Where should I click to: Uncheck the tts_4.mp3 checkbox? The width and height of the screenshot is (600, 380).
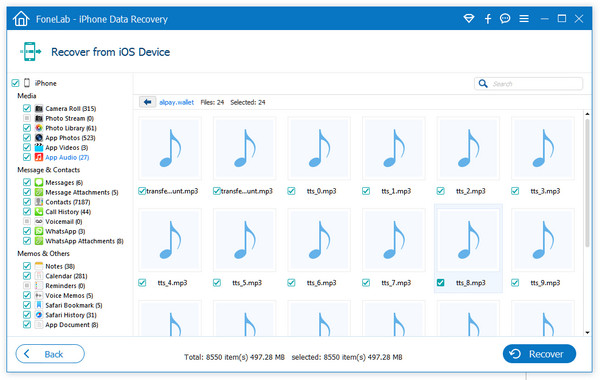pyautogui.click(x=142, y=282)
